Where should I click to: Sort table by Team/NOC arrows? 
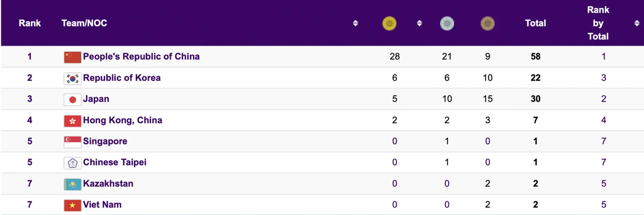point(356,23)
